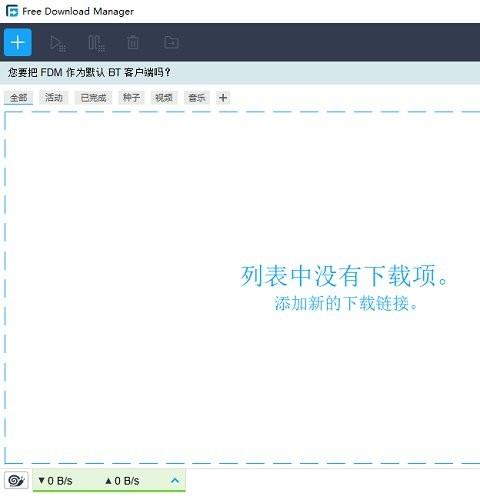Click the upload speed 0 B/s indicator
480x500 pixels.
coord(122,481)
